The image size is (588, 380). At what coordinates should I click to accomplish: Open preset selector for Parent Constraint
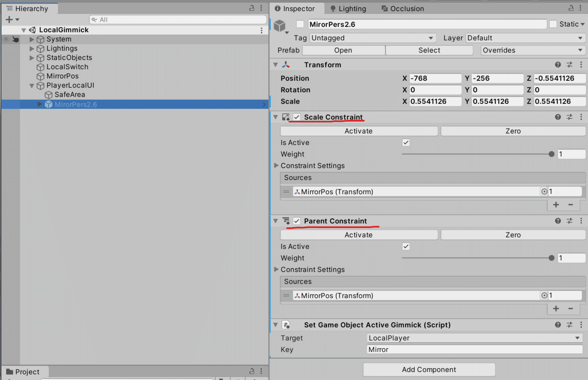(x=569, y=221)
